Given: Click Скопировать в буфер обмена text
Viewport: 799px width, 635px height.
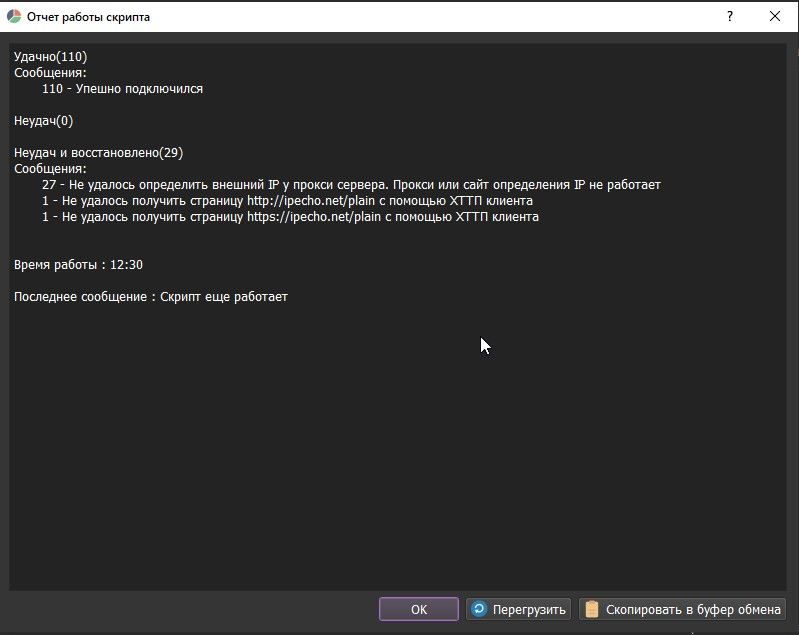Looking at the screenshot, I should [691, 609].
